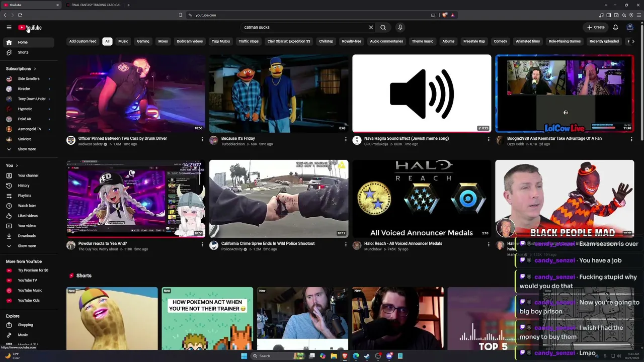644x362 pixels.
Task: Bookmark this page
Action: pos(180,15)
